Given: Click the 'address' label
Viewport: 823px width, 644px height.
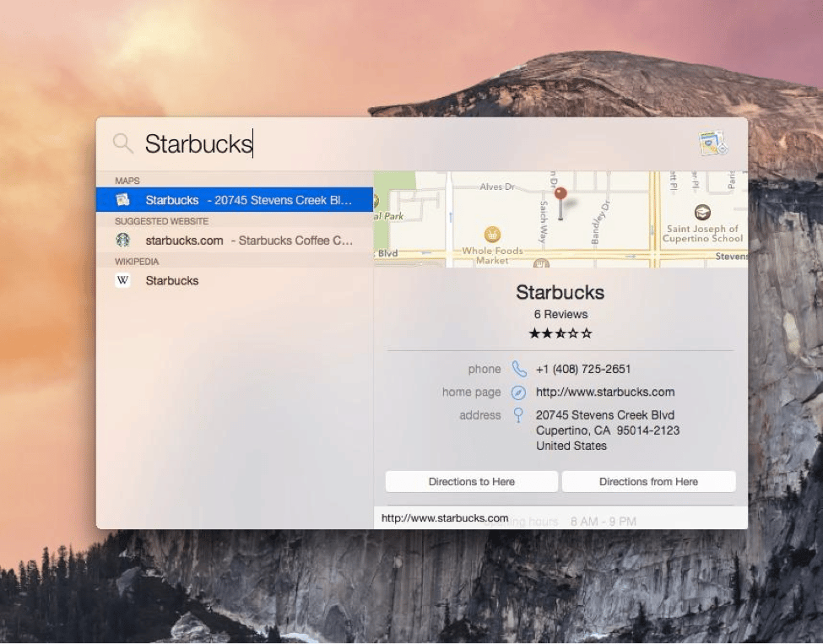Looking at the screenshot, I should click(480, 415).
